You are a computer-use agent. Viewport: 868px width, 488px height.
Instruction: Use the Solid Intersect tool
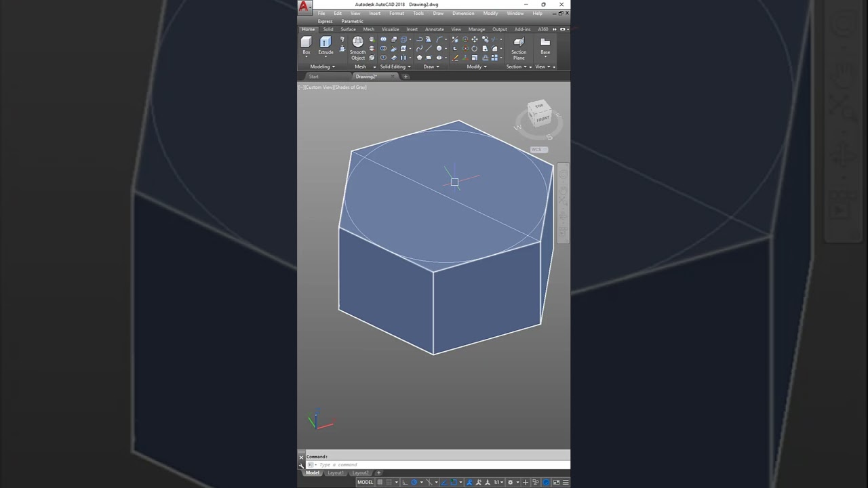click(383, 57)
